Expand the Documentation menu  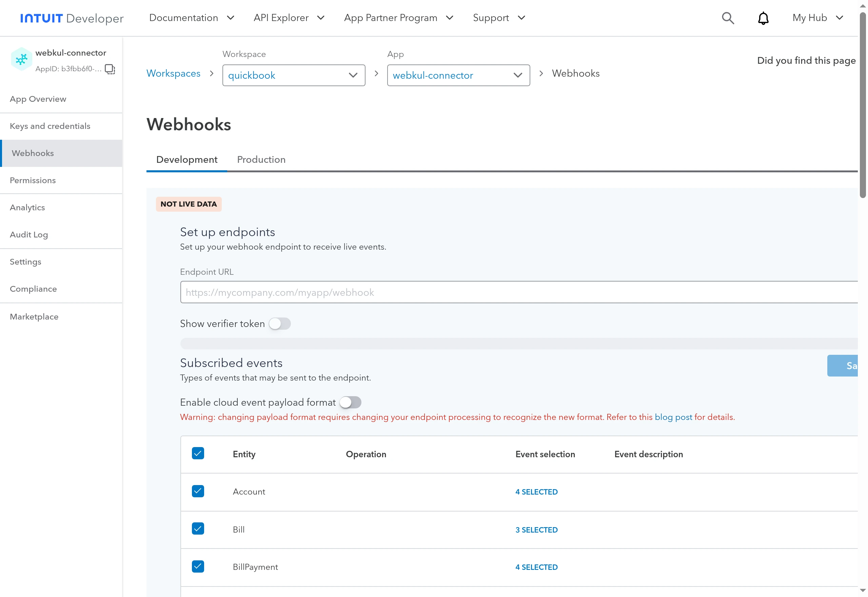[x=192, y=18]
